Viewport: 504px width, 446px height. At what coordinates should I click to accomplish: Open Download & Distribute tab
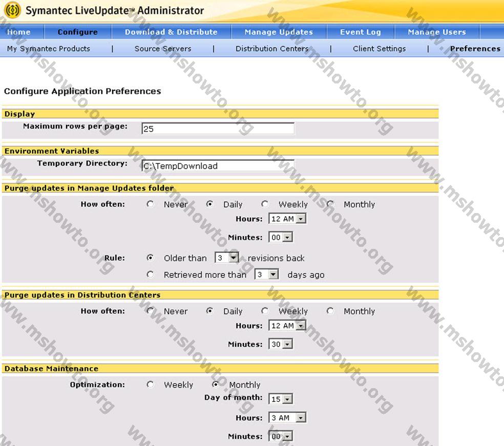click(x=171, y=32)
